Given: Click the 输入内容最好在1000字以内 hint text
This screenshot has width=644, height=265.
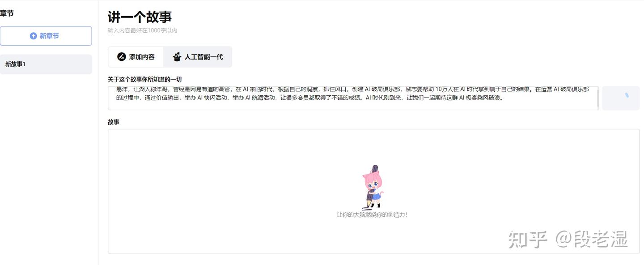Looking at the screenshot, I should pos(142,30).
